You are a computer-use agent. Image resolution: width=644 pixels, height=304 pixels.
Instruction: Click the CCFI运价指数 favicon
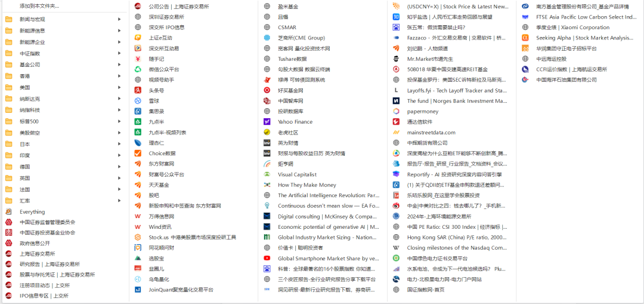tap(525, 69)
